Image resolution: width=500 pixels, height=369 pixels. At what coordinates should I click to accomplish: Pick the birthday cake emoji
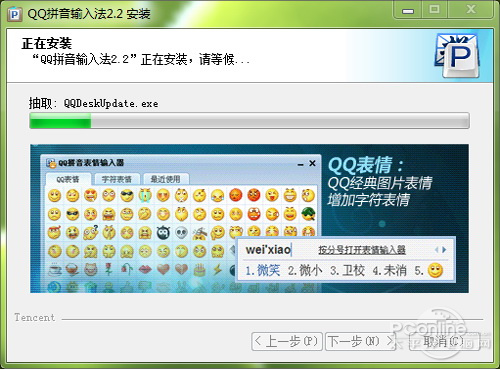pyautogui.click(x=199, y=269)
